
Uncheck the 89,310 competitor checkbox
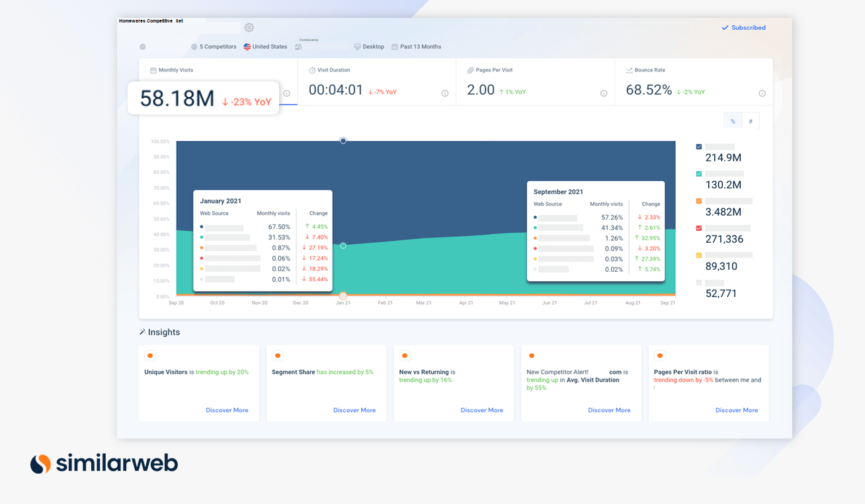699,255
